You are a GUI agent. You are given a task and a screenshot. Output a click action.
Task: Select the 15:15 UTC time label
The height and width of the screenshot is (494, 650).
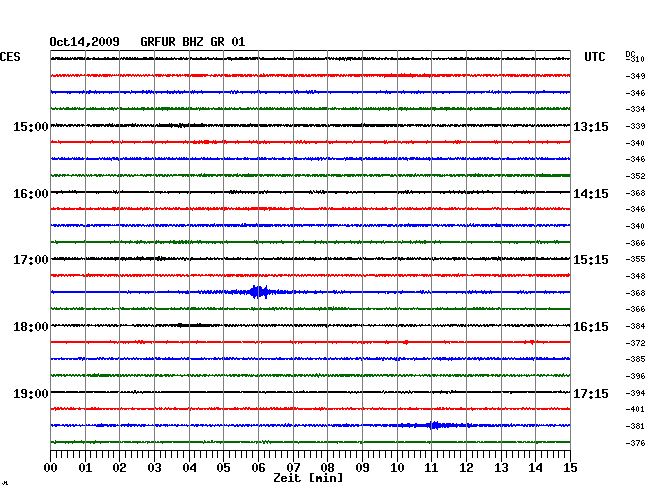coord(591,260)
